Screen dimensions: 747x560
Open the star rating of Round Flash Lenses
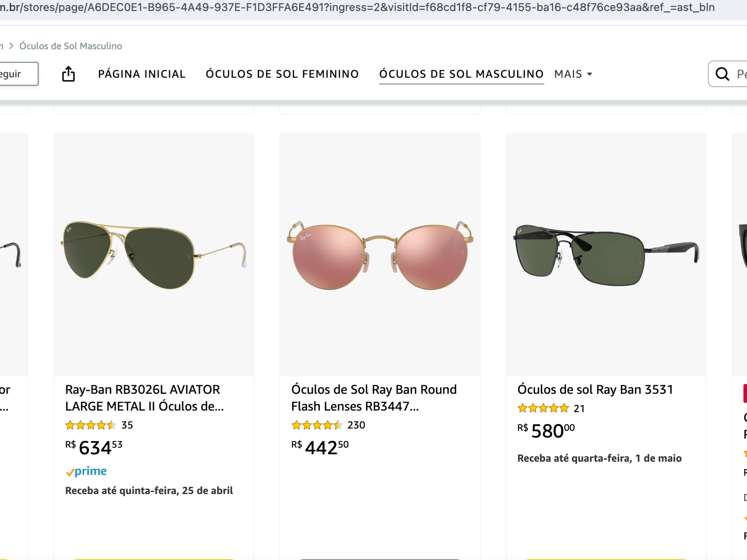coord(317,425)
